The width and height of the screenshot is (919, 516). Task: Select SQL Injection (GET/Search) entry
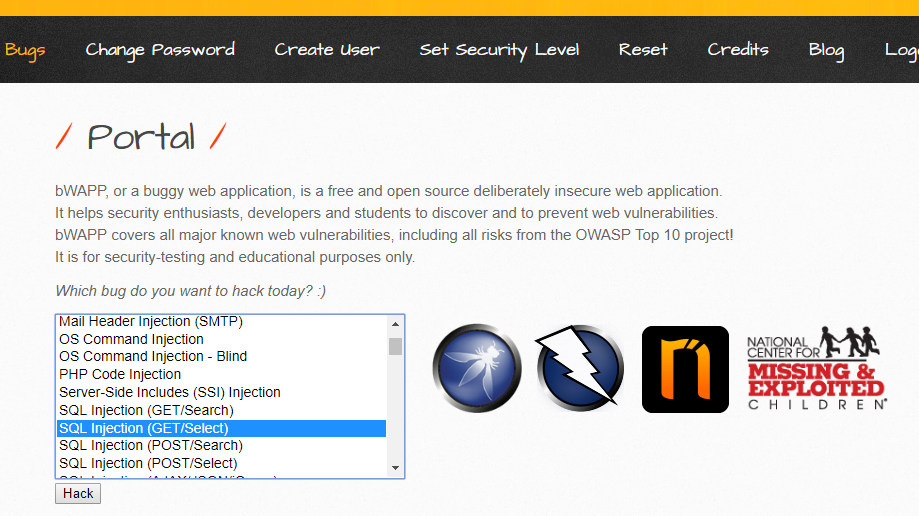(x=221, y=410)
